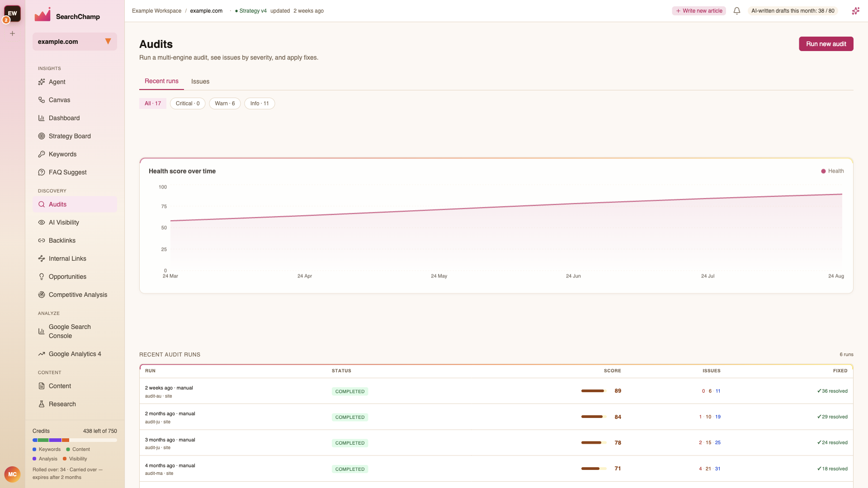Click the SearchChamp logo
This screenshot has height=488, width=868.
pos(67,15)
